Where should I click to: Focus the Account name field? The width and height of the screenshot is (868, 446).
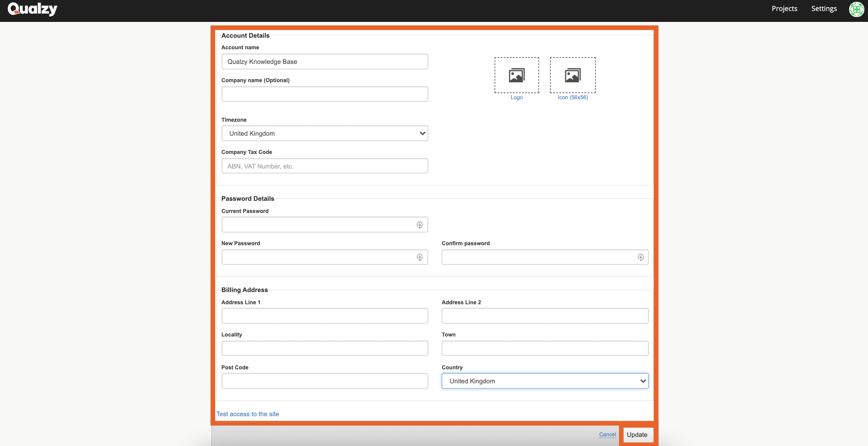tap(324, 61)
